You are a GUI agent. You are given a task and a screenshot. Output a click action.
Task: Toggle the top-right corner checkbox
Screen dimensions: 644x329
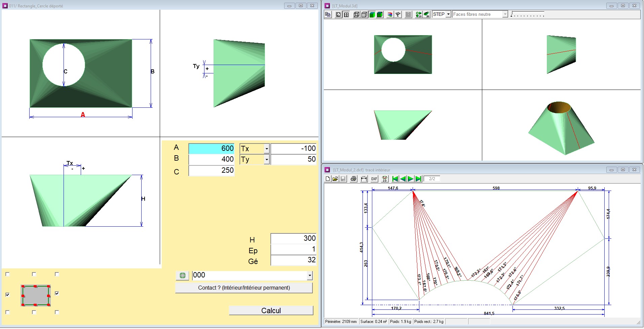(57, 274)
